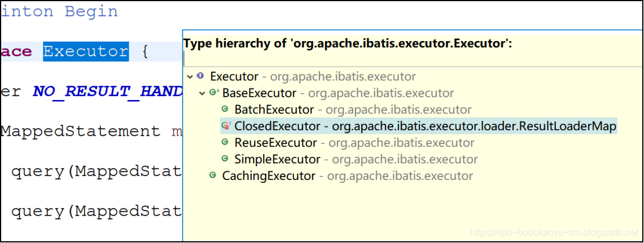644x243 pixels.
Task: Click the first query(MappedStat method line
Action: 97,172
